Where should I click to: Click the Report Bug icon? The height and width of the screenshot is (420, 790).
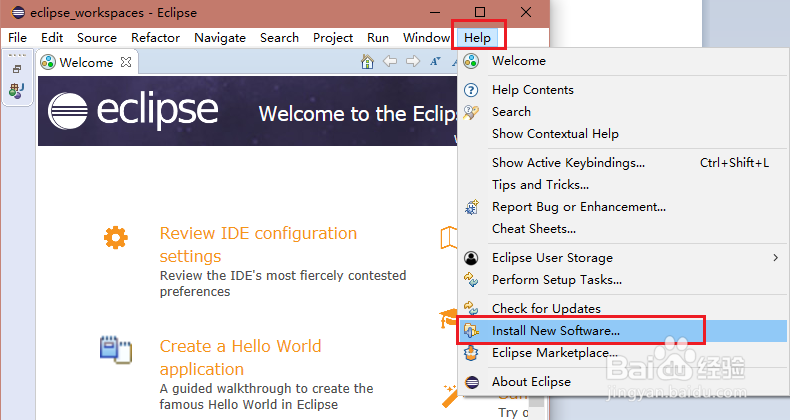[x=472, y=207]
